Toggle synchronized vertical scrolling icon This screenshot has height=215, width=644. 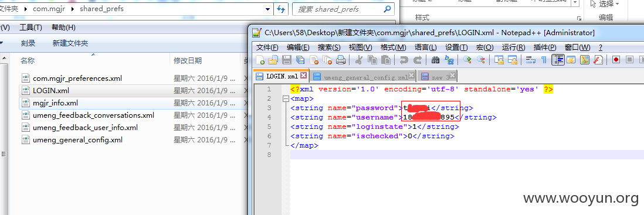pos(499,60)
